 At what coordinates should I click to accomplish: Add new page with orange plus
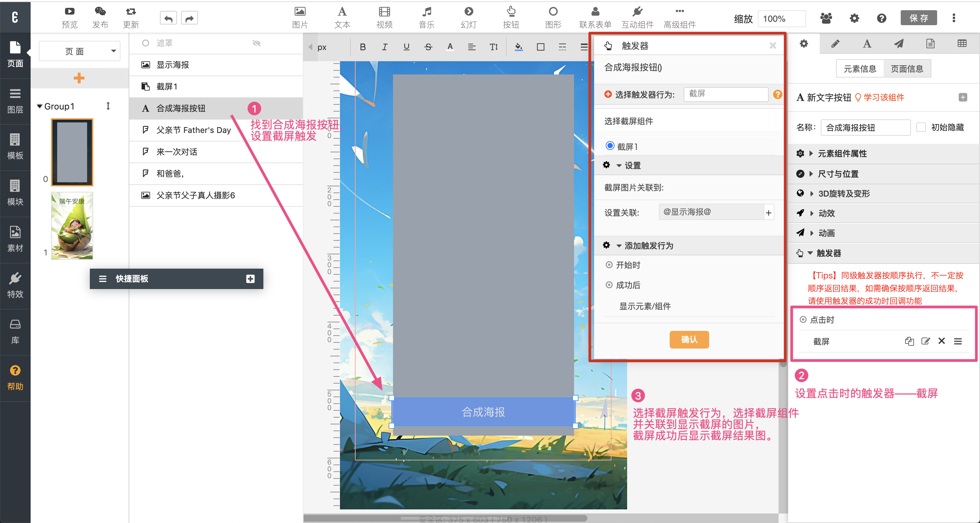click(79, 78)
